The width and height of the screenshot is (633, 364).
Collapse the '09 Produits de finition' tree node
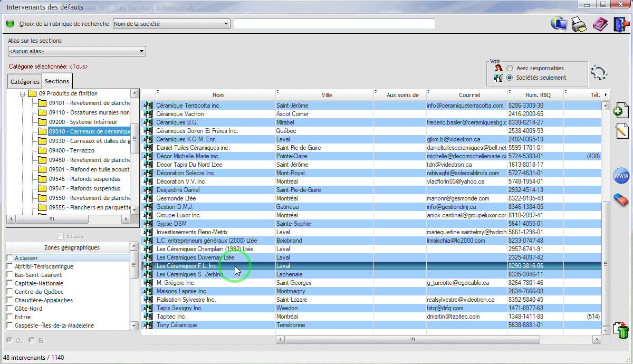[23, 94]
